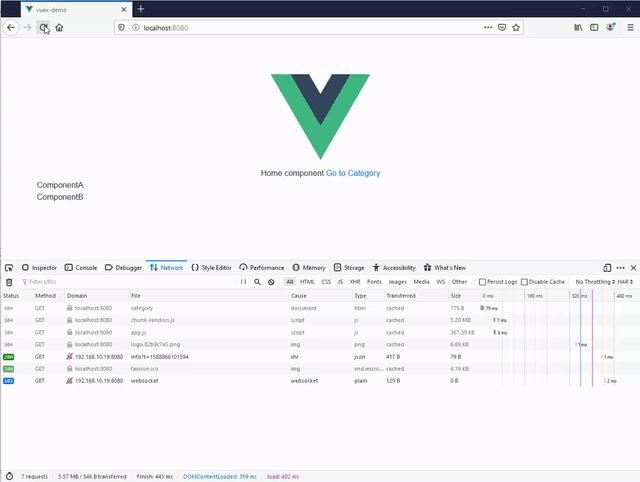Viewport: 640px width, 482px height.
Task: Close the vuex-demo tab
Action: click(124, 9)
